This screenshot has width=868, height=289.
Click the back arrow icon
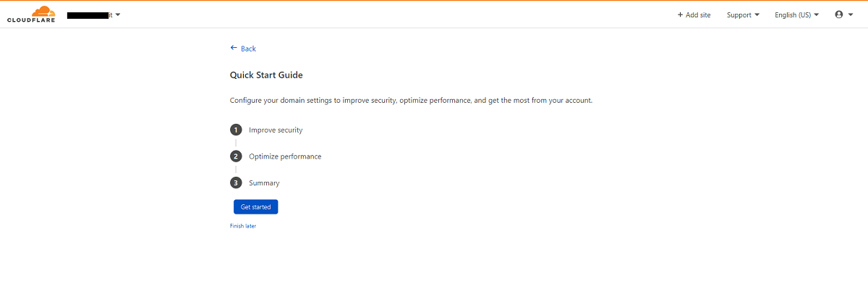pos(234,48)
